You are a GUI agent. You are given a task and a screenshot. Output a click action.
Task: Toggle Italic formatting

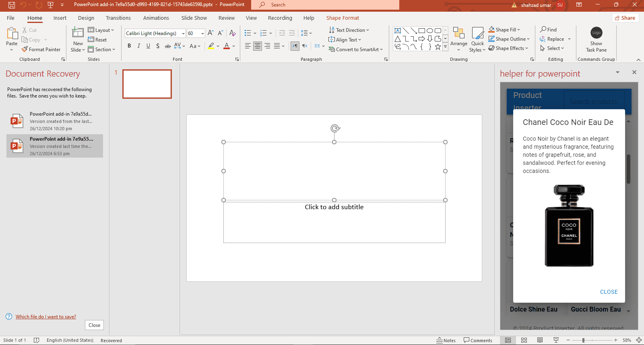click(x=139, y=46)
